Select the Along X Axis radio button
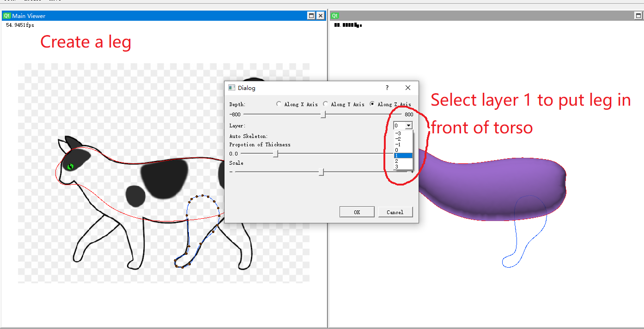644x329 pixels. [x=279, y=104]
